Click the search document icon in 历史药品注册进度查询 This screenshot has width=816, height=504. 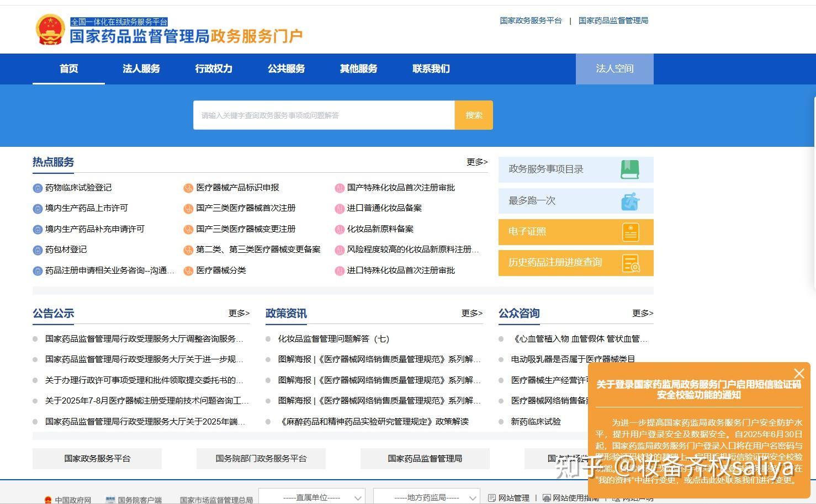[x=630, y=263]
